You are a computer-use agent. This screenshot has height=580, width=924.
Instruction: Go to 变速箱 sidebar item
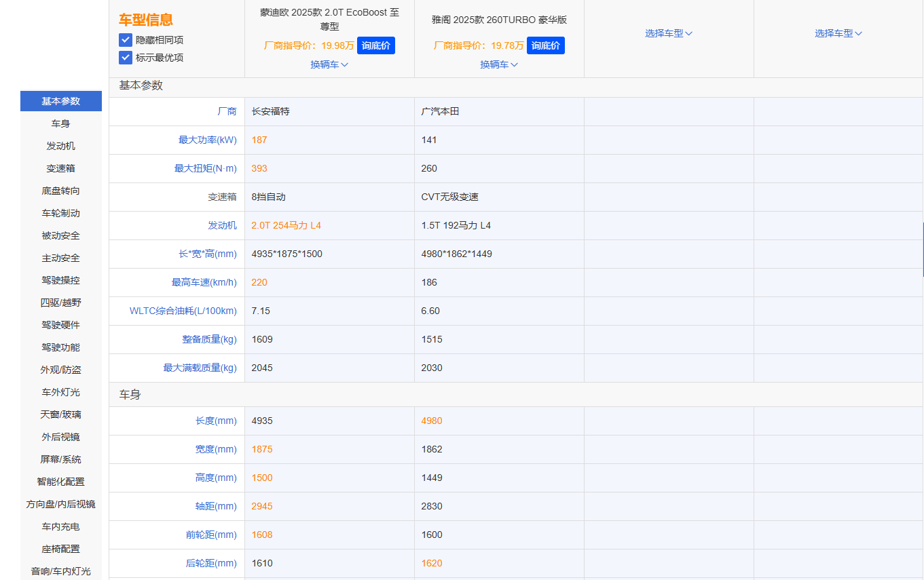(61, 168)
